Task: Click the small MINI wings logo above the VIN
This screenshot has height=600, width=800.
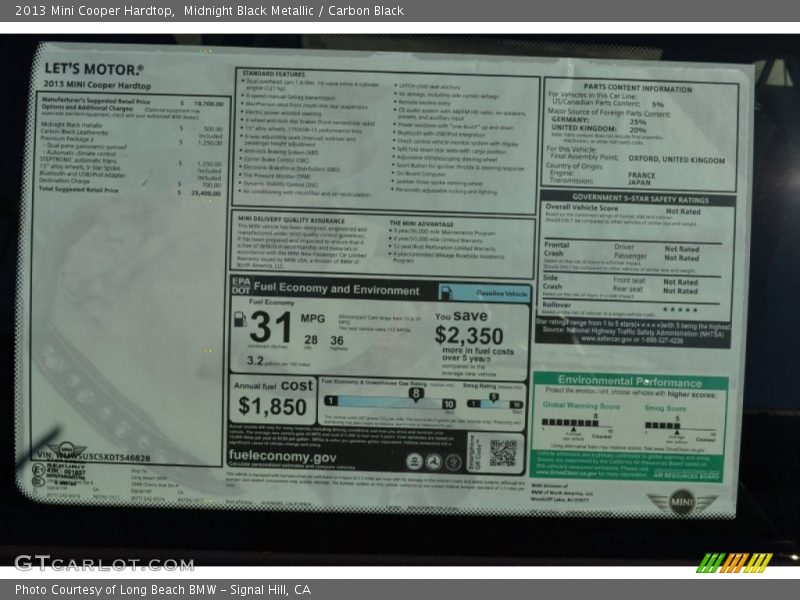Action: 67,448
